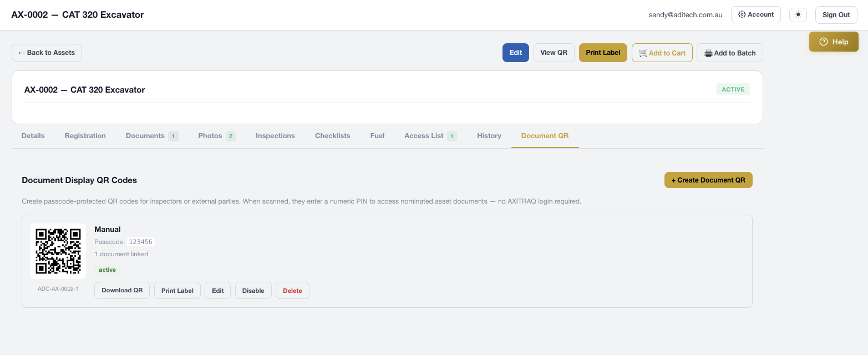Click the blue Edit asset button

[516, 53]
